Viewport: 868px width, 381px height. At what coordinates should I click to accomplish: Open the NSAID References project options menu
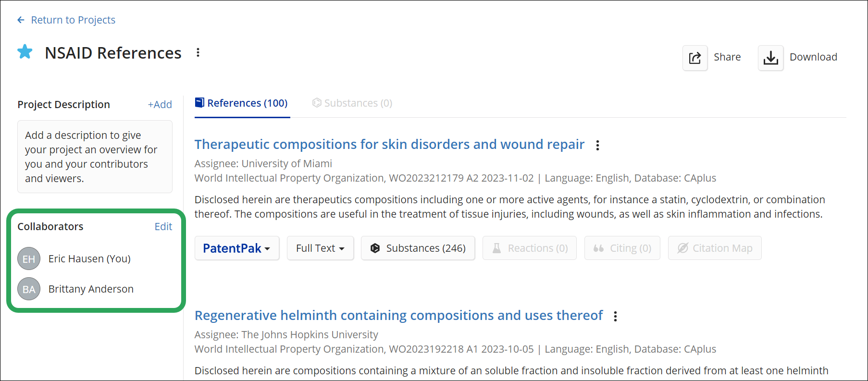[198, 52]
